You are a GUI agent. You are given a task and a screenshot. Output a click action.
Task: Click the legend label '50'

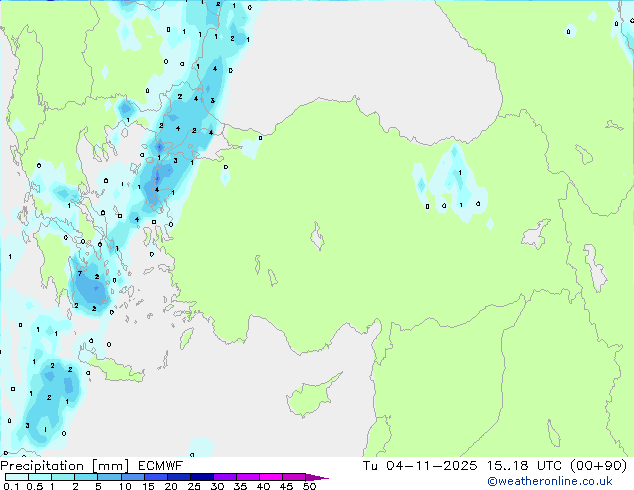coord(310,486)
